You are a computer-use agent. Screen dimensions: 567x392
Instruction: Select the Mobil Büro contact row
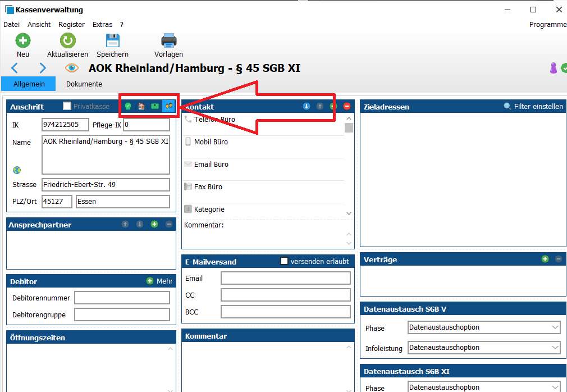click(x=264, y=147)
